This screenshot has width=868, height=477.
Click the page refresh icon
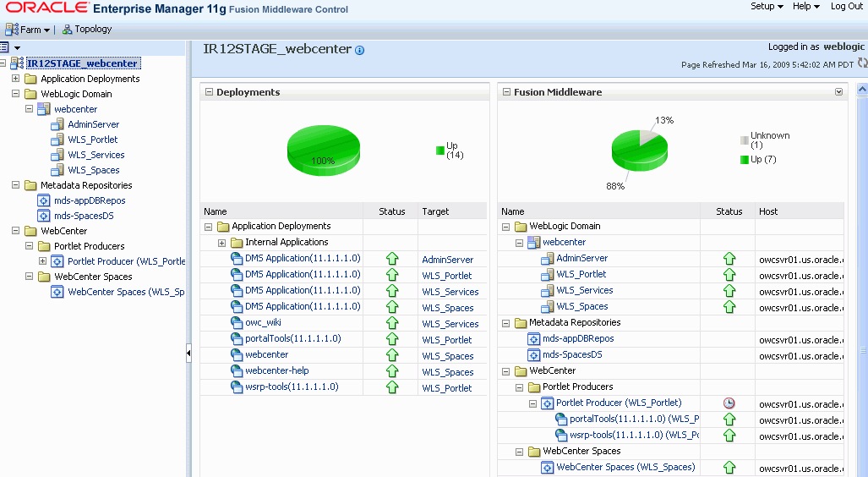(x=862, y=63)
